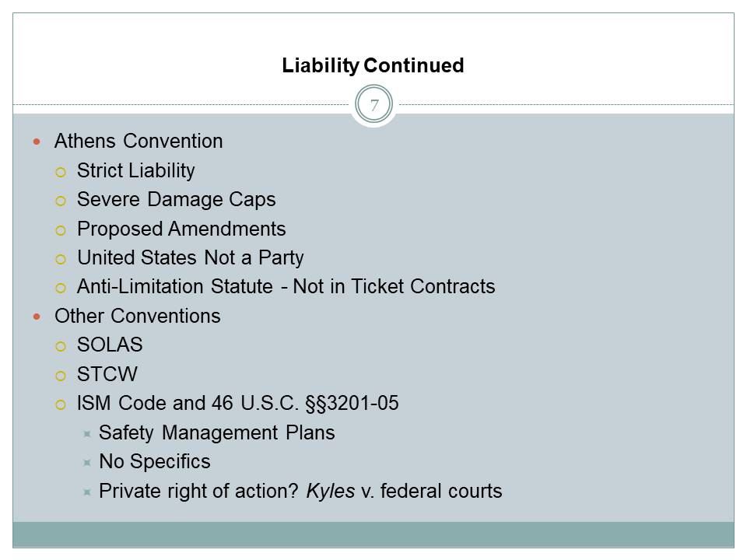
Task: Select the Proposed Amendments line
Action: (181, 229)
